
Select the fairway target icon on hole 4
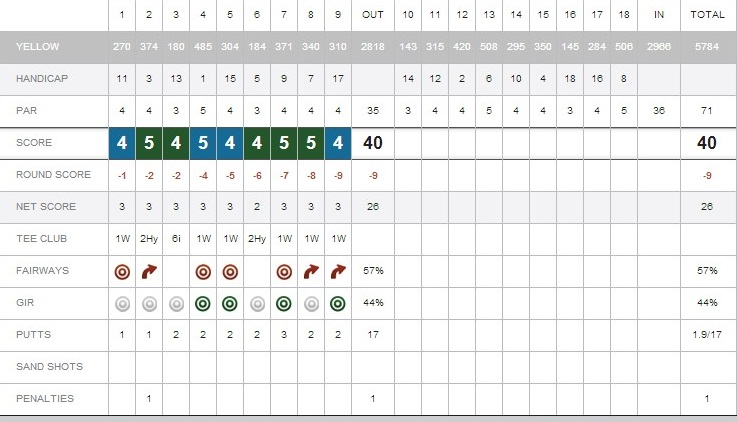click(x=203, y=271)
